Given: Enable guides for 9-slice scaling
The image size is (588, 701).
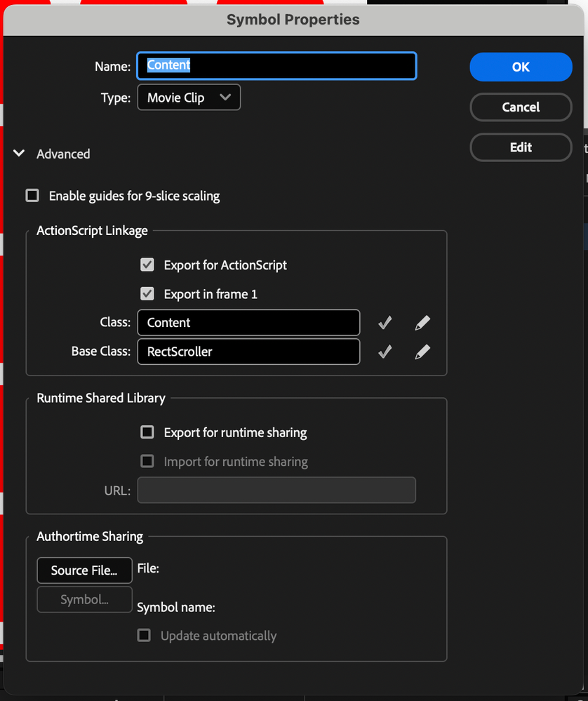Looking at the screenshot, I should coord(32,196).
